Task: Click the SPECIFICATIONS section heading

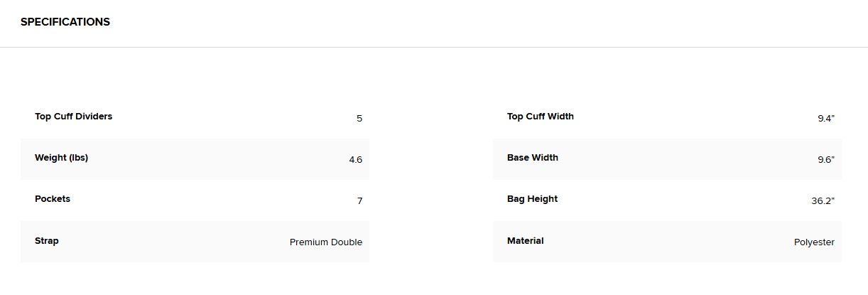Action: (x=65, y=22)
